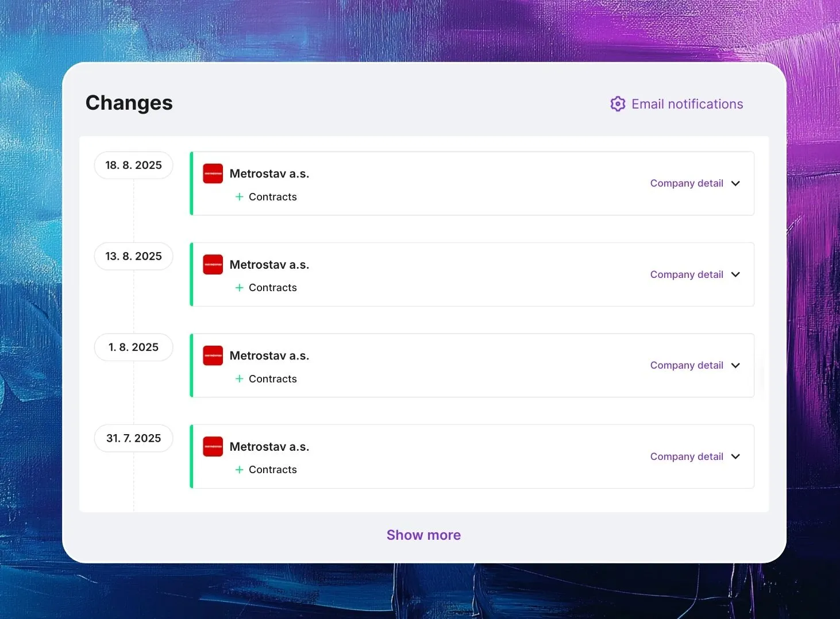Expand chevron on 31. 7. 2025 entry
Image resolution: width=840 pixels, height=619 pixels.
pos(735,456)
